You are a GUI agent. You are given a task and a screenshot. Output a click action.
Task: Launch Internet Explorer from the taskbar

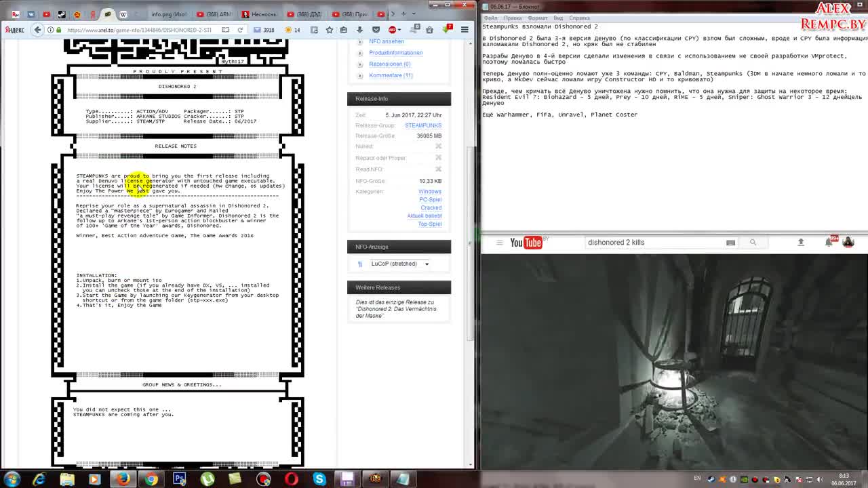(39, 479)
